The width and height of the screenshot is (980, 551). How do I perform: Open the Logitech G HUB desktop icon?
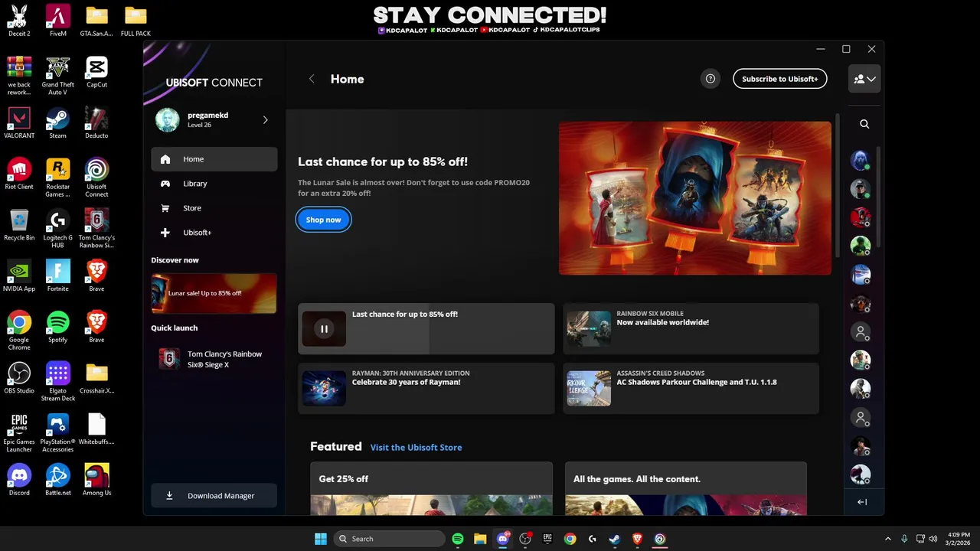57,228
